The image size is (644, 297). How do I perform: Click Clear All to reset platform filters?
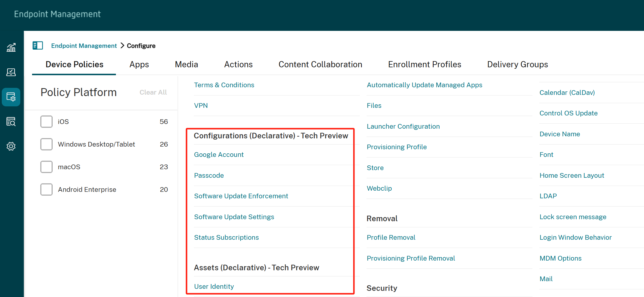click(x=153, y=92)
